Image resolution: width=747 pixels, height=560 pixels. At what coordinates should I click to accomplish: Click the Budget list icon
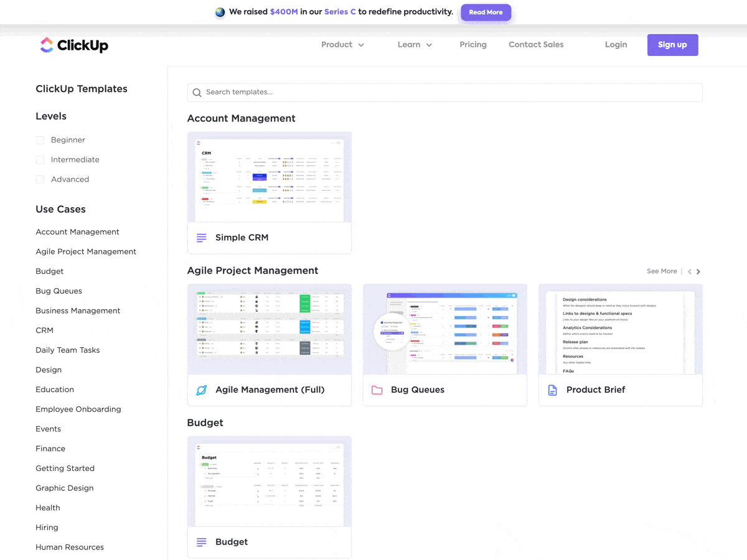(202, 542)
